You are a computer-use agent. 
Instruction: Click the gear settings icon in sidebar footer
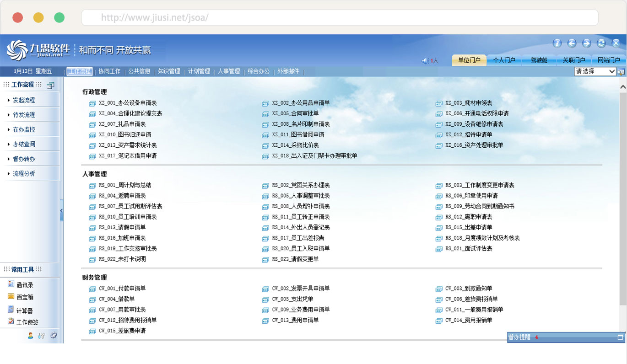tap(54, 336)
